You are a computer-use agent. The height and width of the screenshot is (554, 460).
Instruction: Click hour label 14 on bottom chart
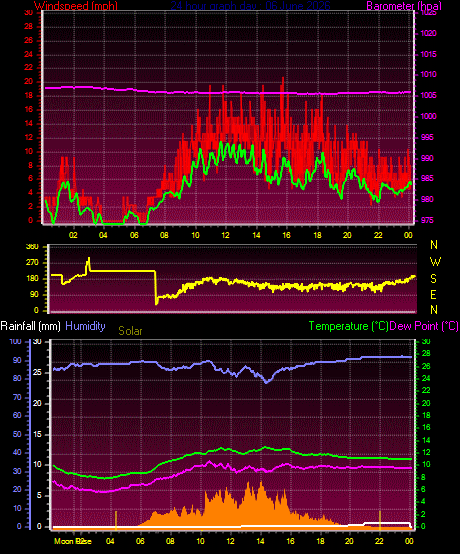click(x=260, y=541)
